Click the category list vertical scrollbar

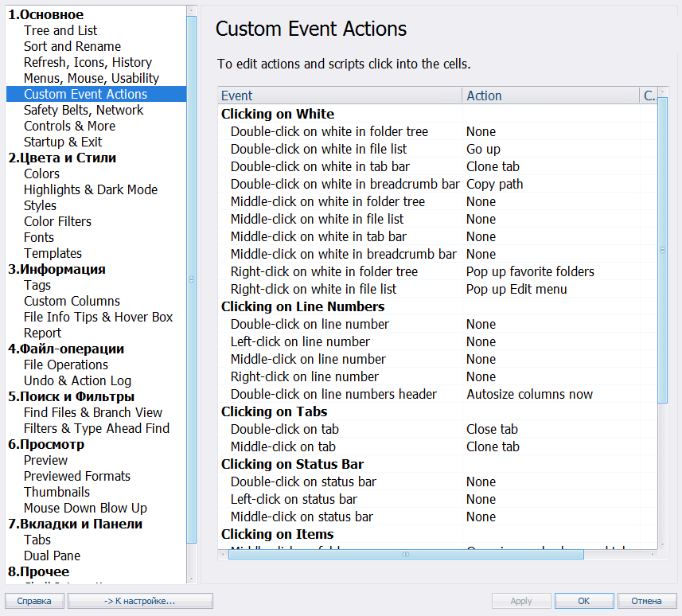[191, 279]
